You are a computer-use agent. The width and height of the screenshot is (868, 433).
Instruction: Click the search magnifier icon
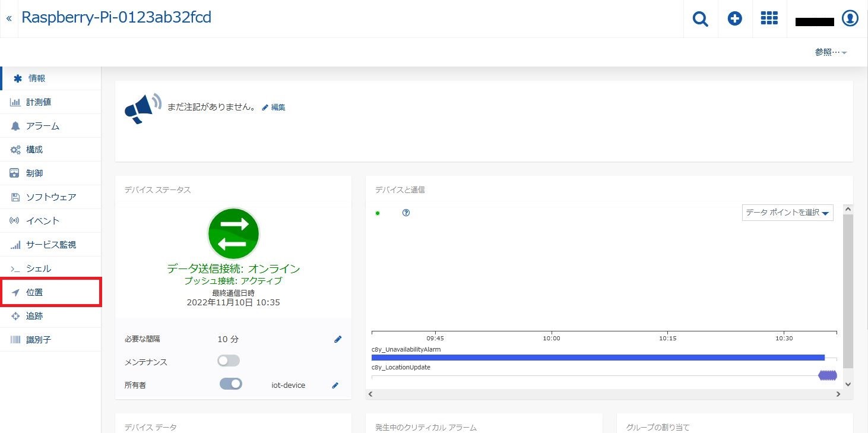pos(701,19)
